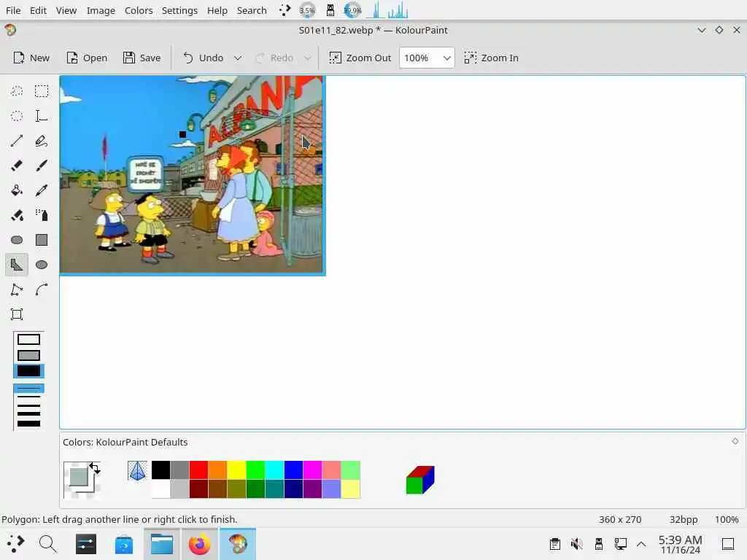Click the Zoom In button

(x=491, y=58)
